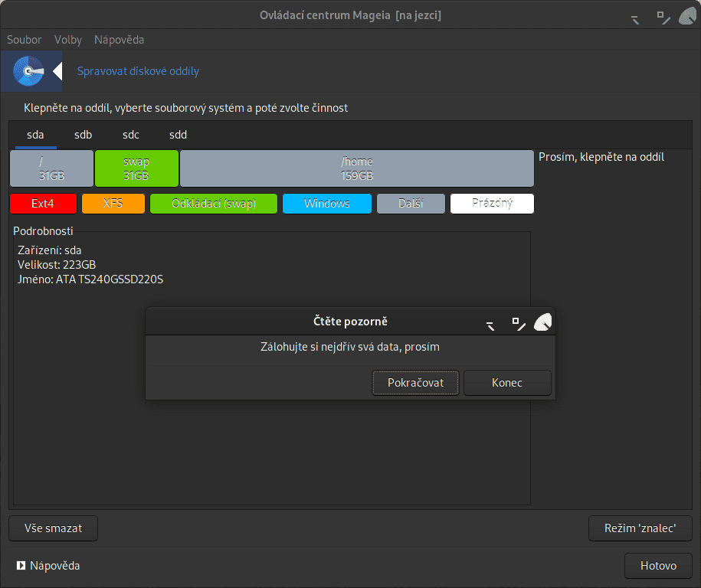This screenshot has width=701, height=588.
Task: Select the blue Windows filesystem color swatch
Action: tap(326, 204)
